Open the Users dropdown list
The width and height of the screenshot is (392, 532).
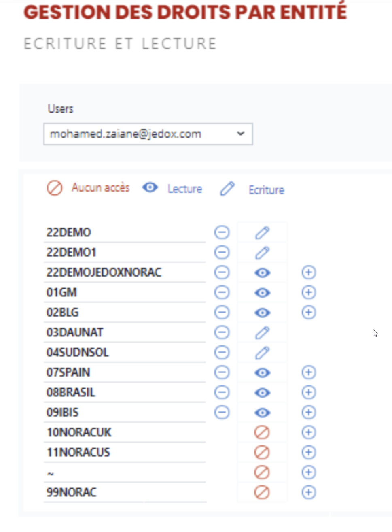coord(148,134)
